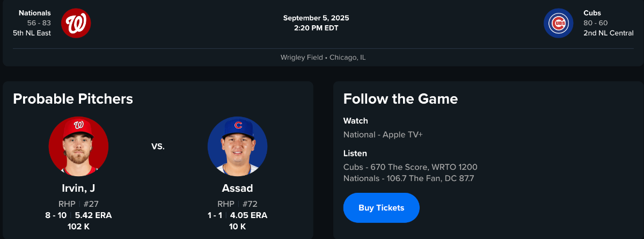644x239 pixels.
Task: Click the National - Apple TV+ watch option
Action: [383, 134]
